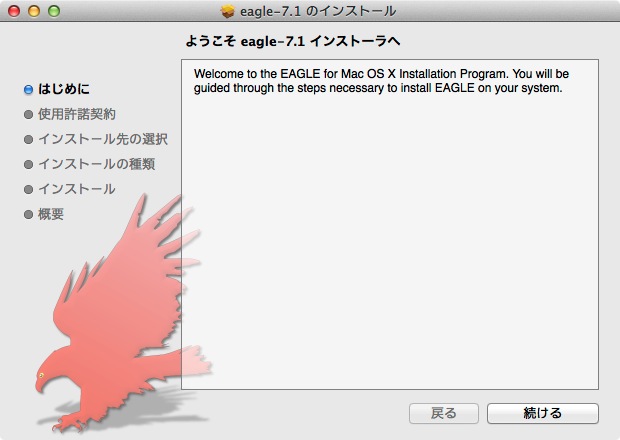Click the package icon in title bar
This screenshot has width=620, height=440.
click(227, 11)
